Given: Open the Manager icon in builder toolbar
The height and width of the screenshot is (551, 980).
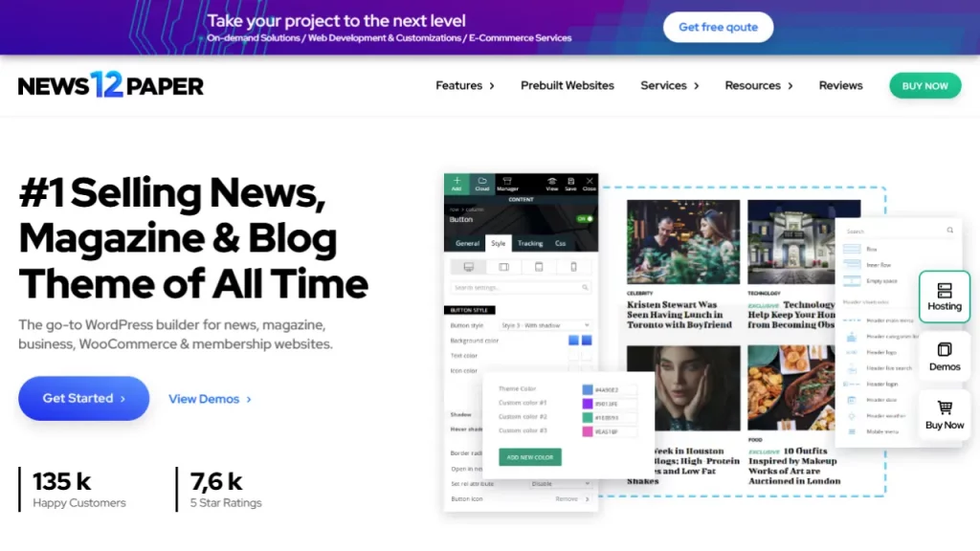Looking at the screenshot, I should [507, 183].
